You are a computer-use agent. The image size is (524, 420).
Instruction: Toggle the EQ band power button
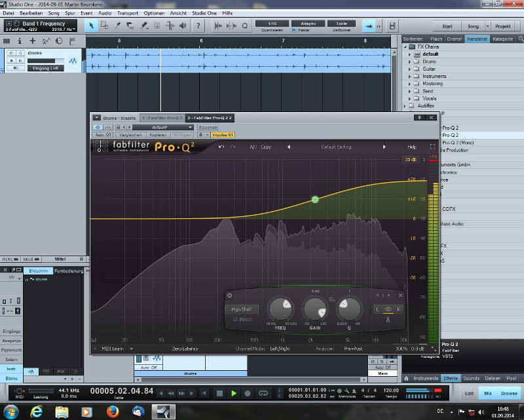[x=230, y=296]
